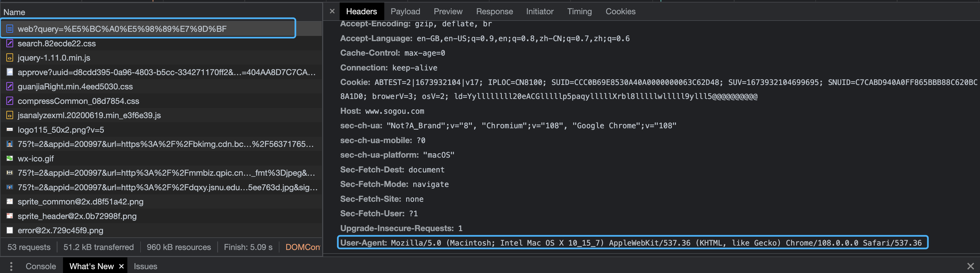The width and height of the screenshot is (980, 273).
Task: Switch to the Issues drawer tab
Action: 145,266
